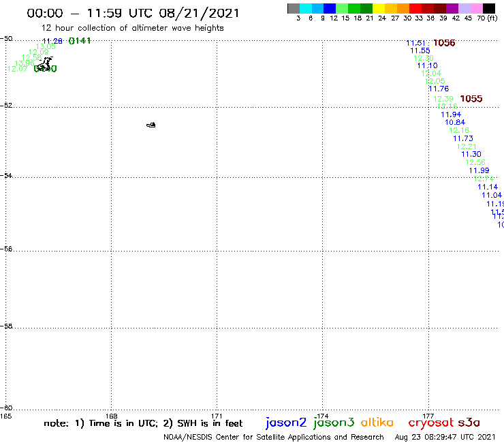Click the wave height value 12.56
Screen dimensions: 504x443
tap(475, 162)
